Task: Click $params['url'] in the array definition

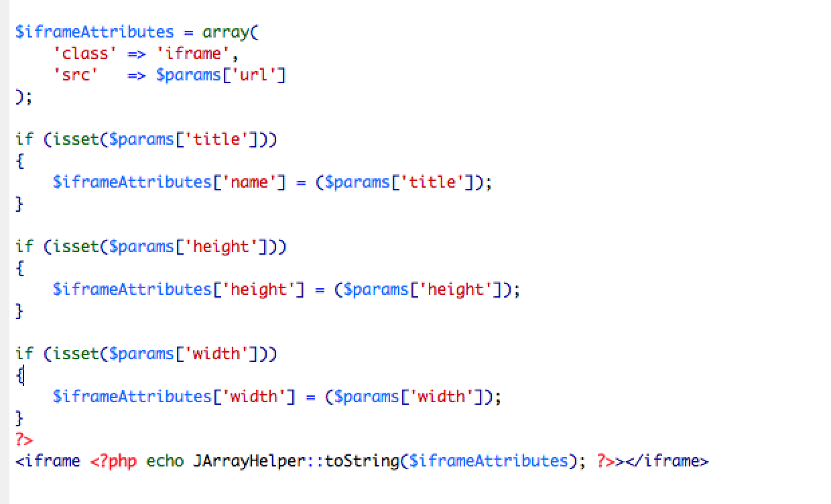Action: (220, 75)
